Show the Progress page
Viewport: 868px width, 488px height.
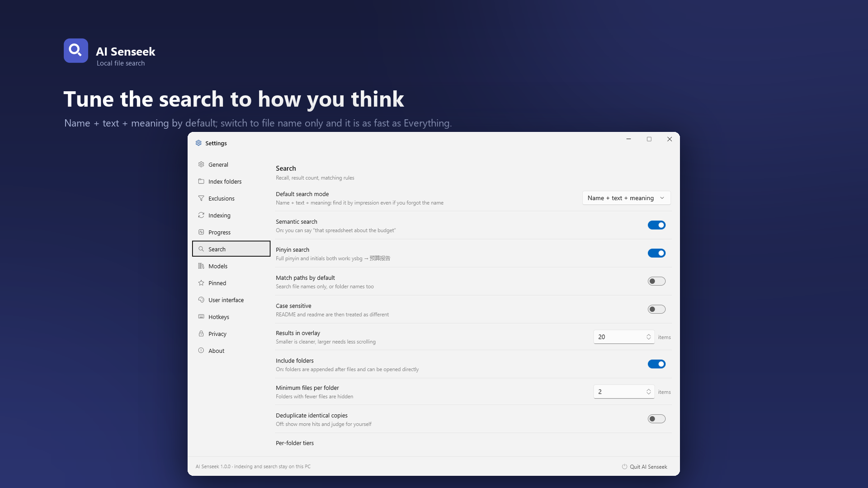pos(231,232)
